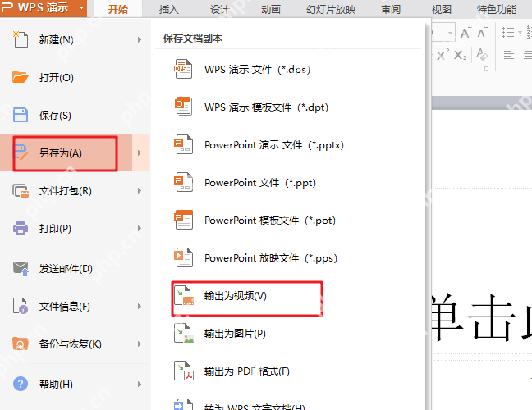The width and height of the screenshot is (532, 410).
Task: Open the WPS 演示 application menu dropdown
Action: (x=81, y=7)
